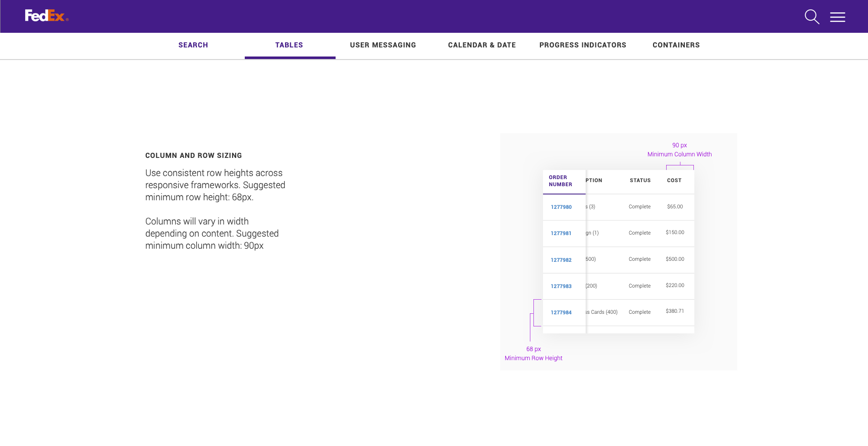Open the User Messaging tab
This screenshot has height=446, width=868.
tap(383, 45)
